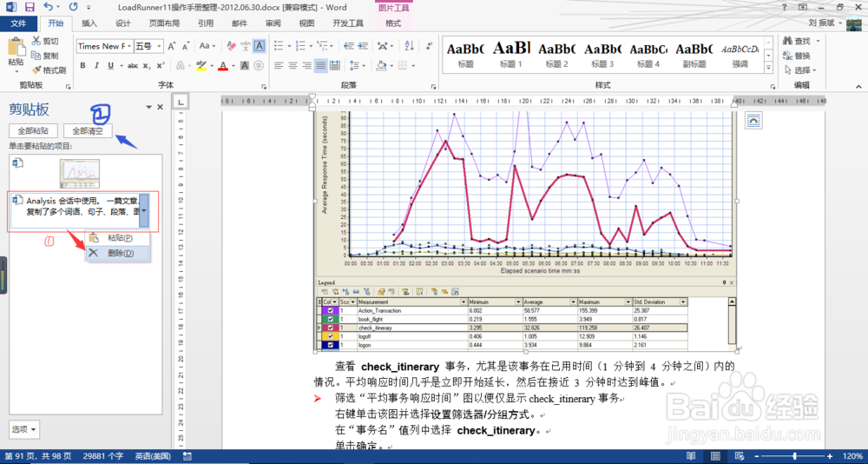This screenshot has height=464, width=868.
Task: Click the Undo arrow icon
Action: pyautogui.click(x=48, y=7)
